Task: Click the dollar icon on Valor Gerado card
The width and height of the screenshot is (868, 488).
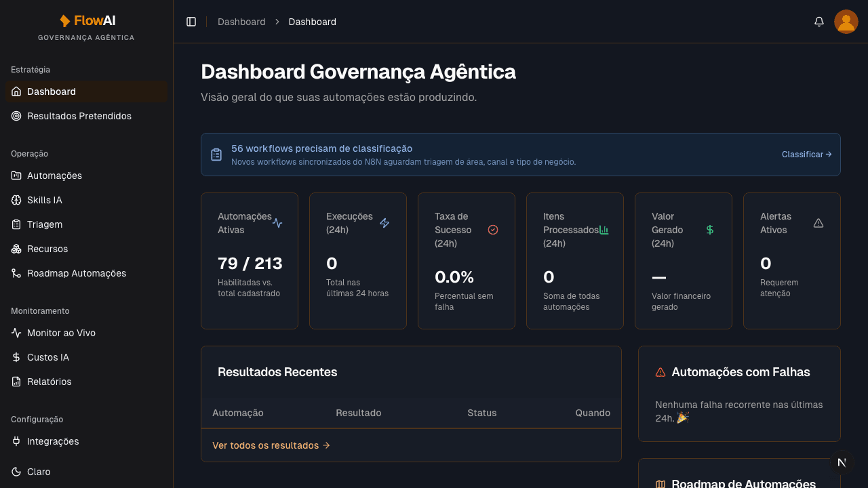Action: [710, 230]
